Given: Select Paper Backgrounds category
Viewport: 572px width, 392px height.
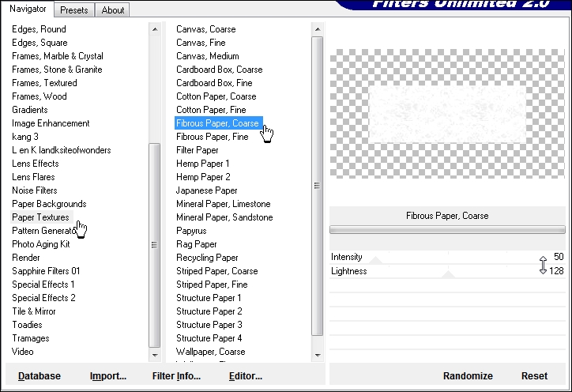Looking at the screenshot, I should 49,204.
